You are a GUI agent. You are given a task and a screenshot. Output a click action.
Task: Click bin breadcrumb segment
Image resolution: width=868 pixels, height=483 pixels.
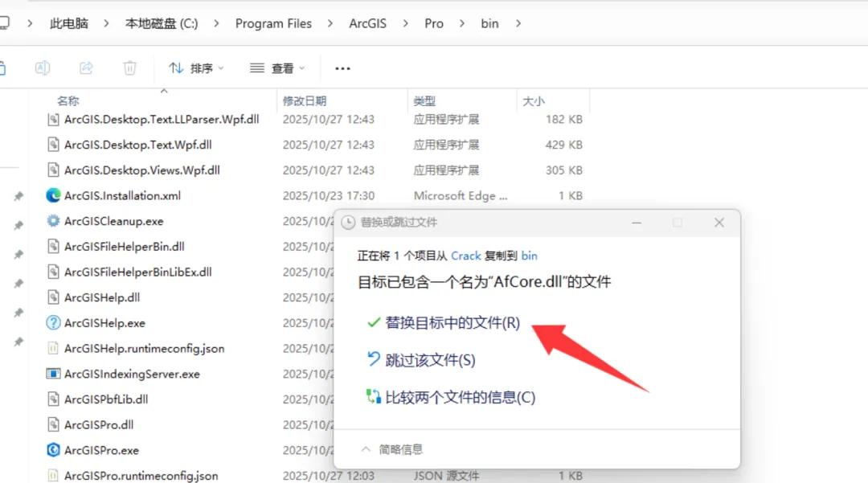[x=489, y=24]
